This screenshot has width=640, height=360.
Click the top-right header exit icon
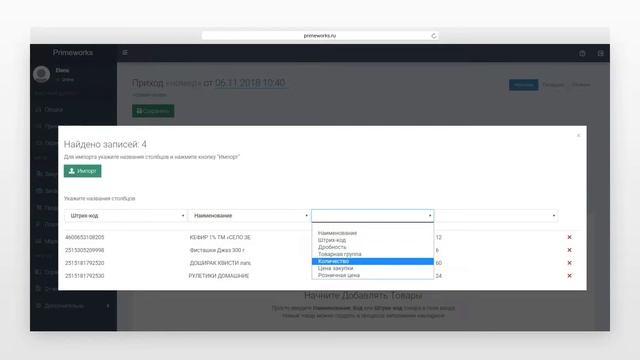click(600, 53)
